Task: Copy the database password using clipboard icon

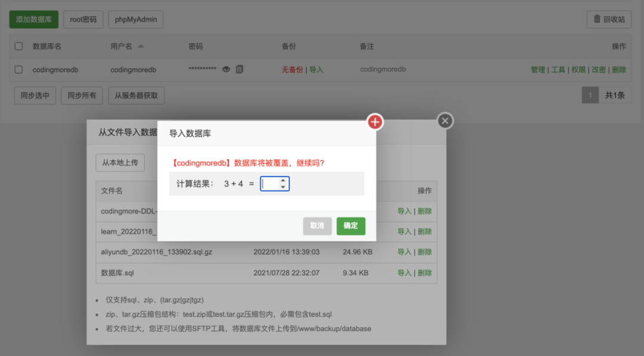Action: [239, 69]
